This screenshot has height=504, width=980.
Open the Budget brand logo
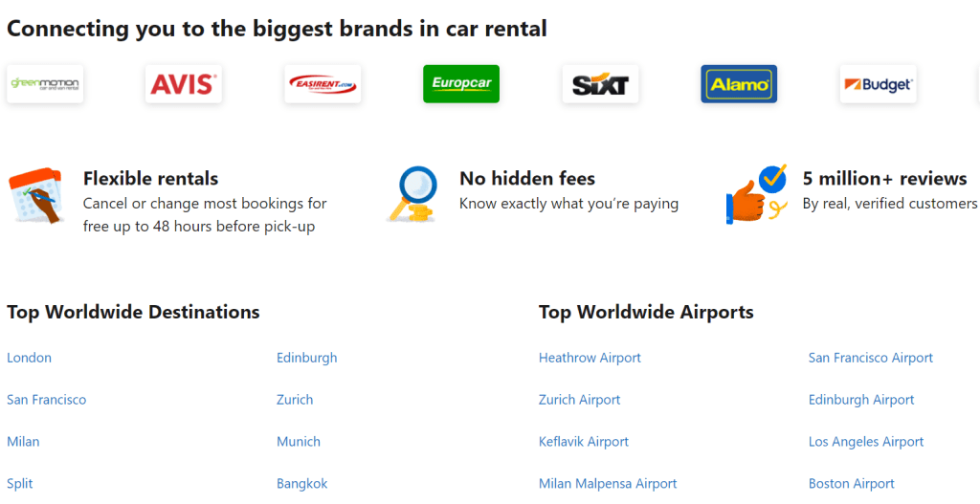click(x=878, y=84)
